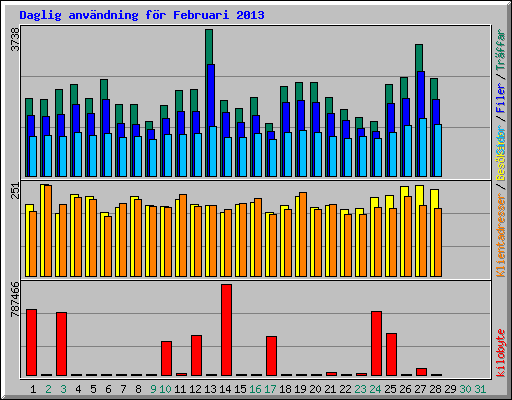Click green day label '24' on the x-axis

(x=375, y=389)
